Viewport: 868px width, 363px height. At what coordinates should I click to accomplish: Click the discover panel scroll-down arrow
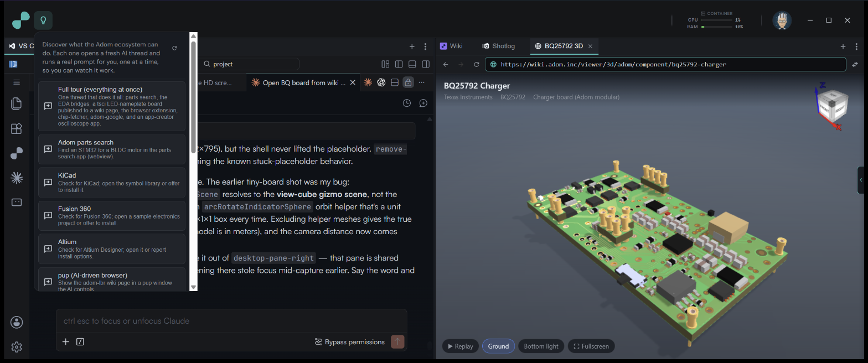193,287
